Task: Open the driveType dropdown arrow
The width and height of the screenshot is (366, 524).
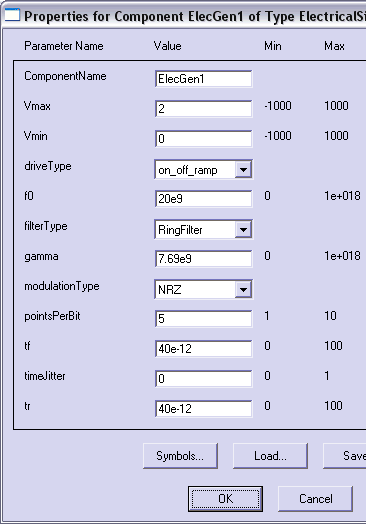Action: [x=243, y=170]
